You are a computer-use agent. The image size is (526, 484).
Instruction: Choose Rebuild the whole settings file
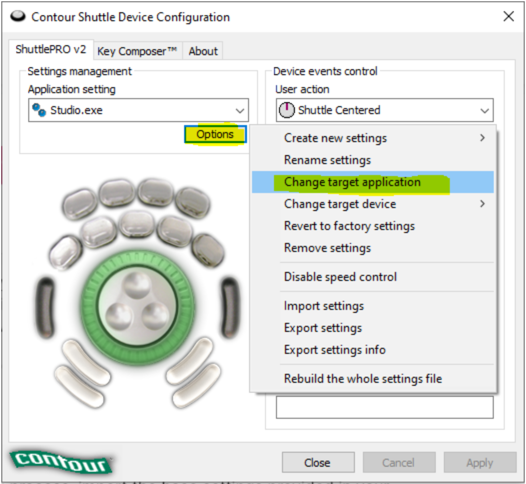point(373,379)
